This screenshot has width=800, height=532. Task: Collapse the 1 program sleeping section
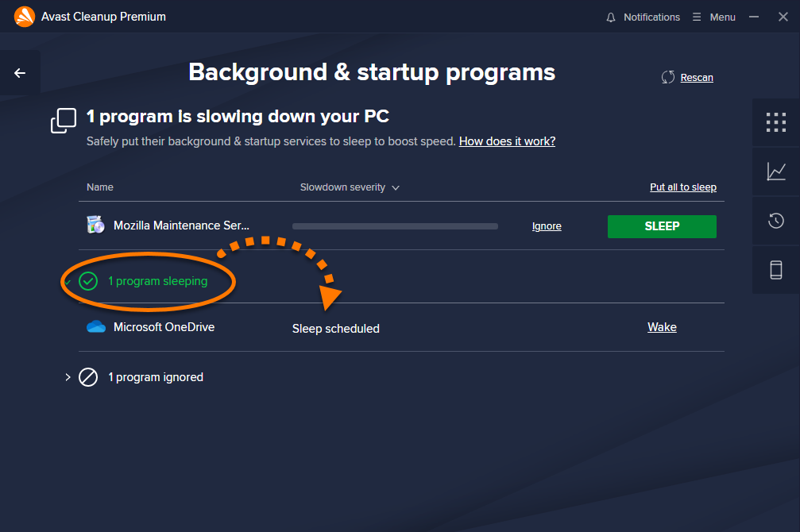click(68, 282)
